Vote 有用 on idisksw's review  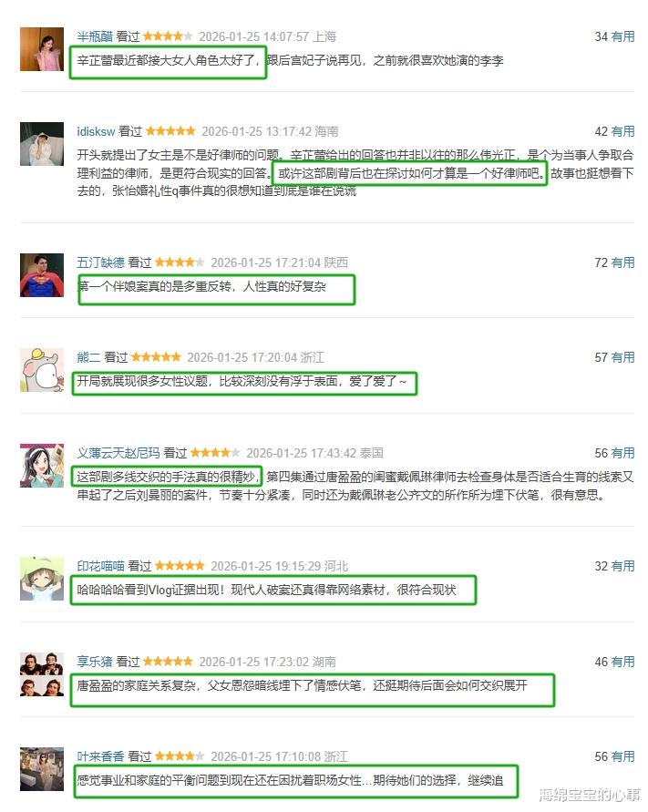coord(623,131)
